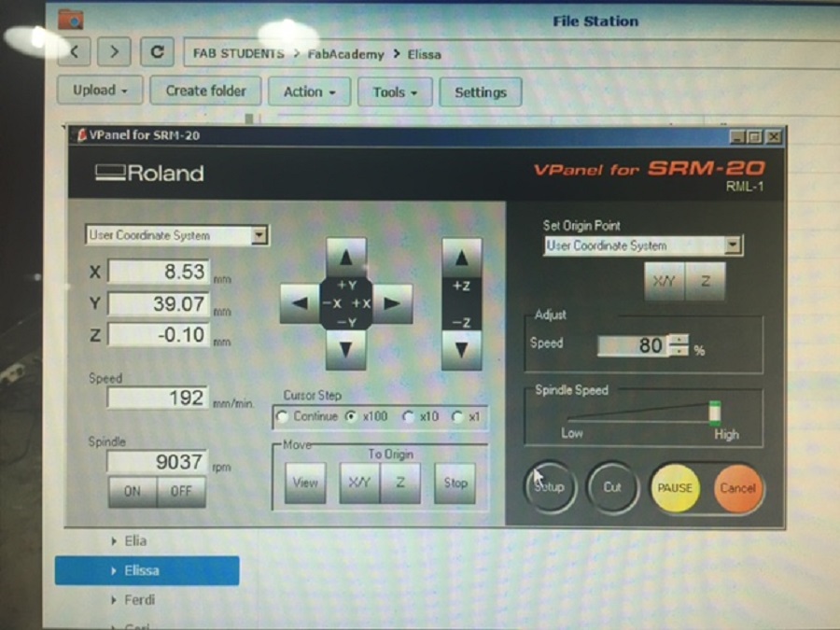Cancel the milling job
The image size is (840, 630).
coord(737,488)
